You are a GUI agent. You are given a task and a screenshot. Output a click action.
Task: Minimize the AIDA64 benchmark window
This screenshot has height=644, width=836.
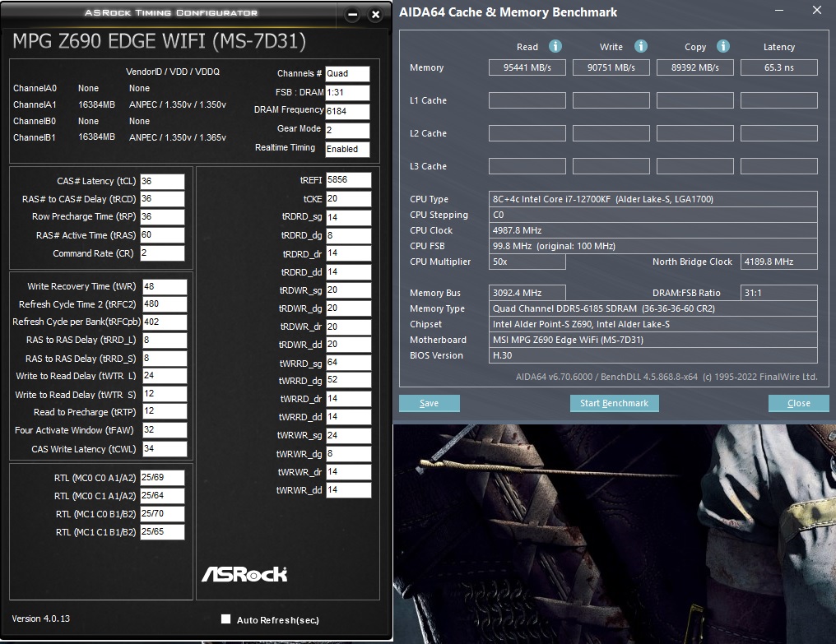(779, 10)
